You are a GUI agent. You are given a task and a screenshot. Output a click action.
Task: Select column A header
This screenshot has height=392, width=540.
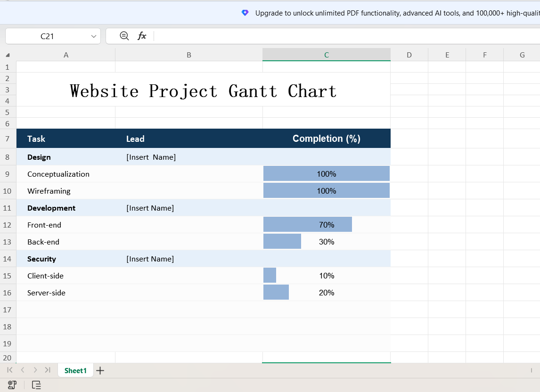pyautogui.click(x=66, y=55)
